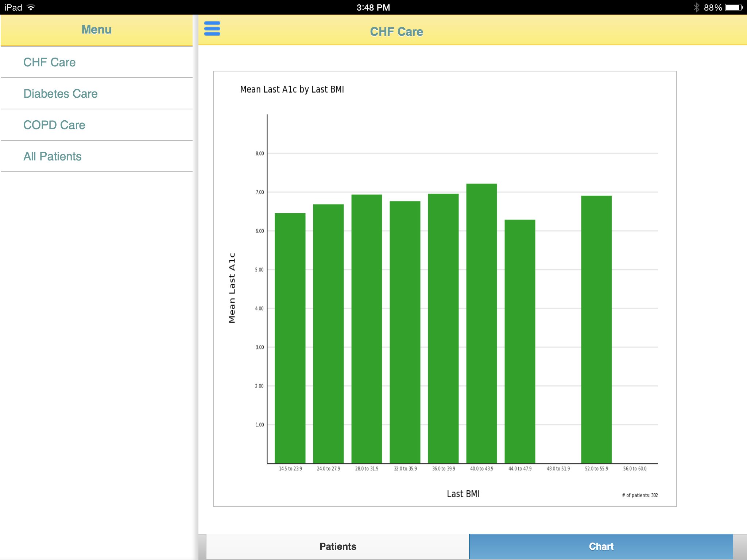Tap the 28.0 to 31.9 BMI bar
The width and height of the screenshot is (747, 560).
(367, 329)
